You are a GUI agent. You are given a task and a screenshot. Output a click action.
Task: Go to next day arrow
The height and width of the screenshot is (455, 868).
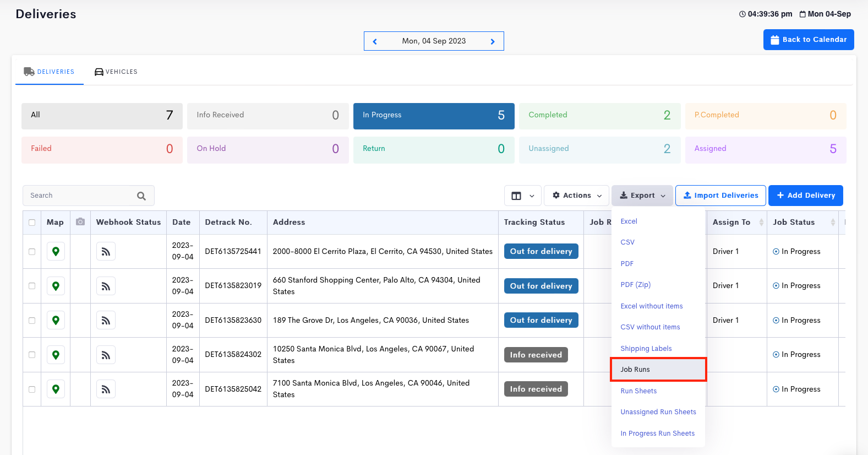coord(493,41)
